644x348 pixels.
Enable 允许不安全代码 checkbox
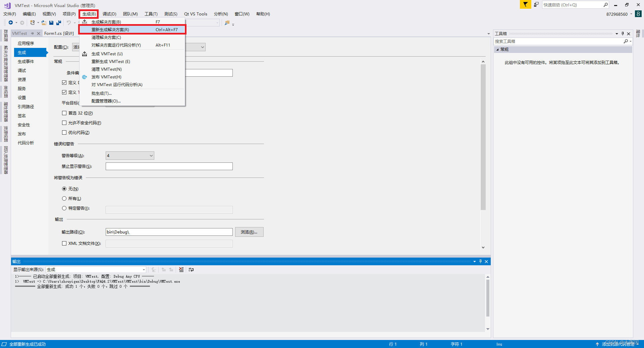pos(64,123)
